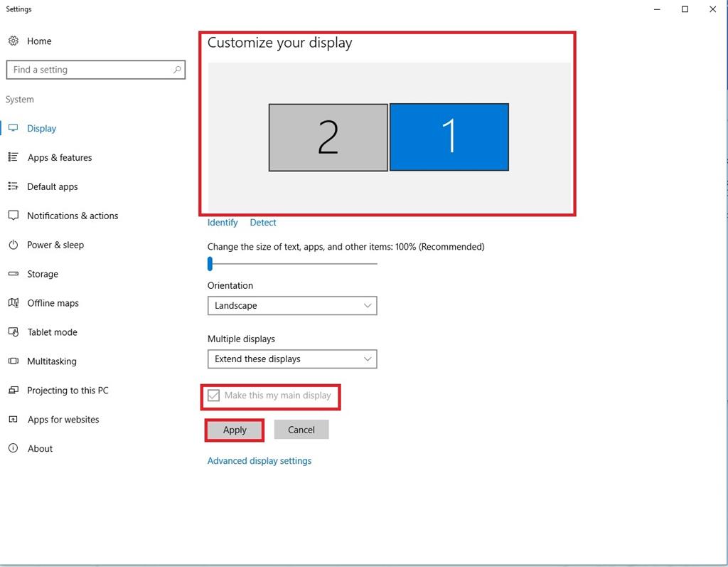728x567 pixels.
Task: Open the Orientation Landscape dropdown
Action: tap(292, 305)
